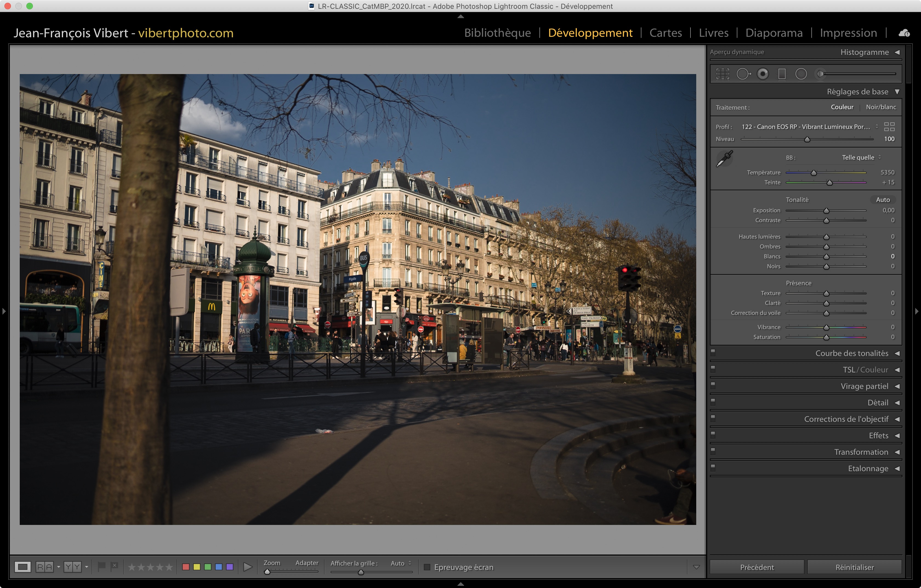This screenshot has height=588, width=921.
Task: Enable the Epreuvage écran checkbox
Action: coord(427,567)
